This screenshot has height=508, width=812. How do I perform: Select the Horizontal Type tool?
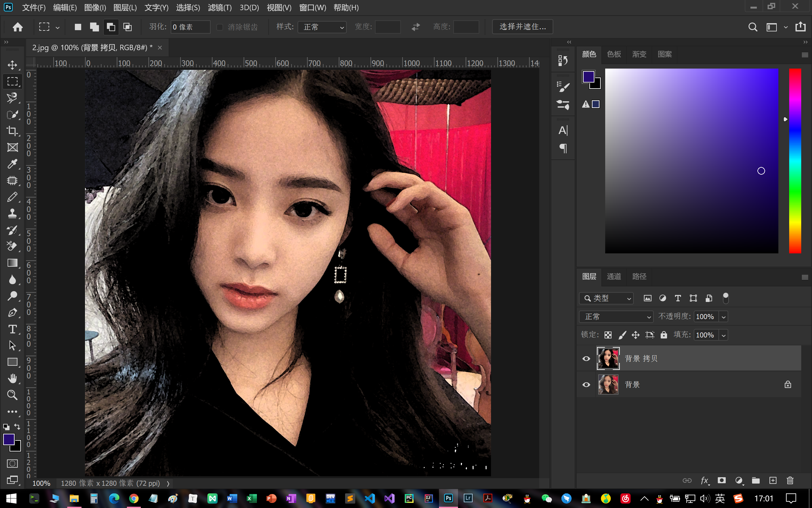coord(12,329)
